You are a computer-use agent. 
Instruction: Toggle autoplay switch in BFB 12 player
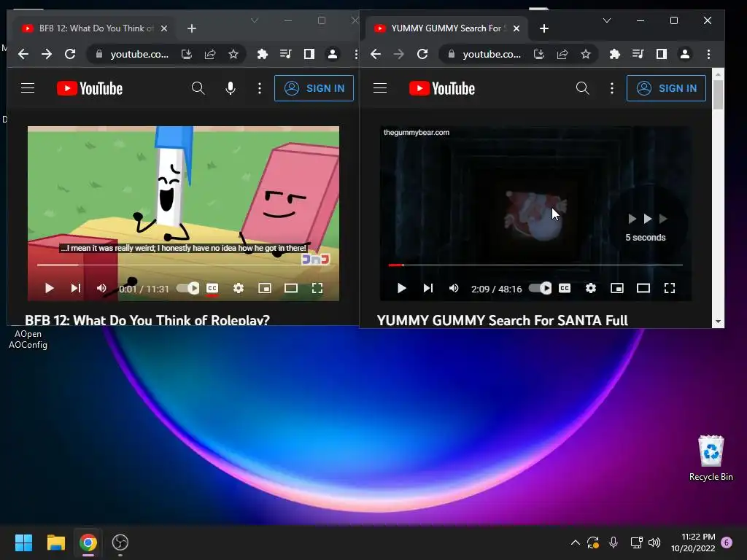[188, 288]
